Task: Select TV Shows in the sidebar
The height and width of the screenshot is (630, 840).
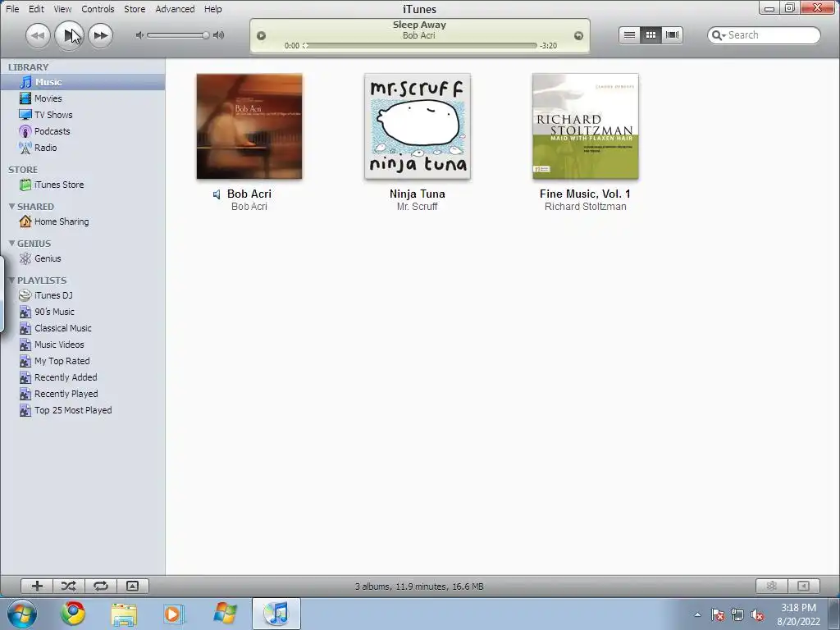Action: 83,115
